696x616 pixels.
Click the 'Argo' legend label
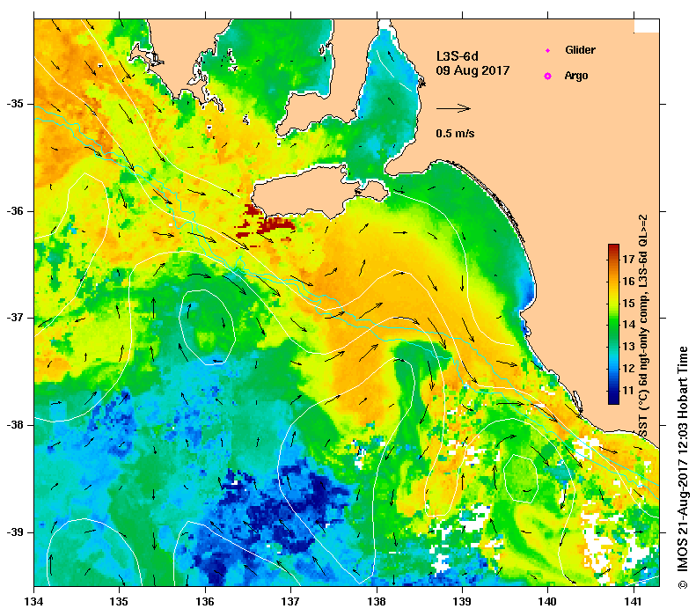point(576,76)
